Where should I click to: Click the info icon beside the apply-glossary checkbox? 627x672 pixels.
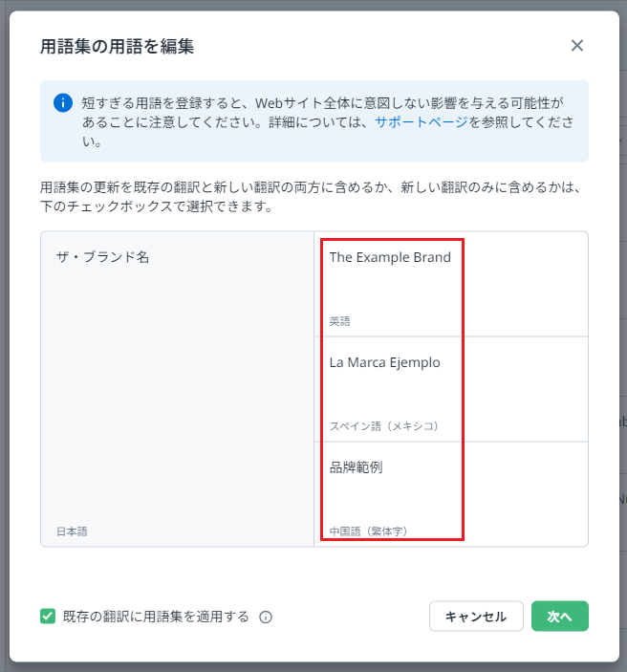(266, 618)
